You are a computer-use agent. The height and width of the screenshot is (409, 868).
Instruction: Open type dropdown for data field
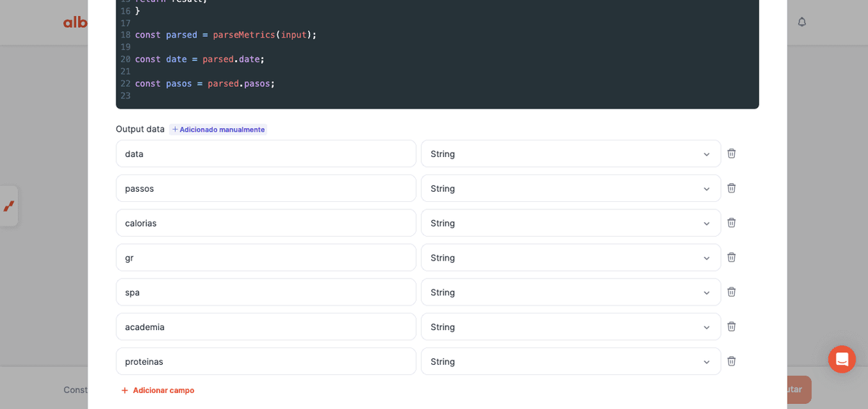point(571,153)
